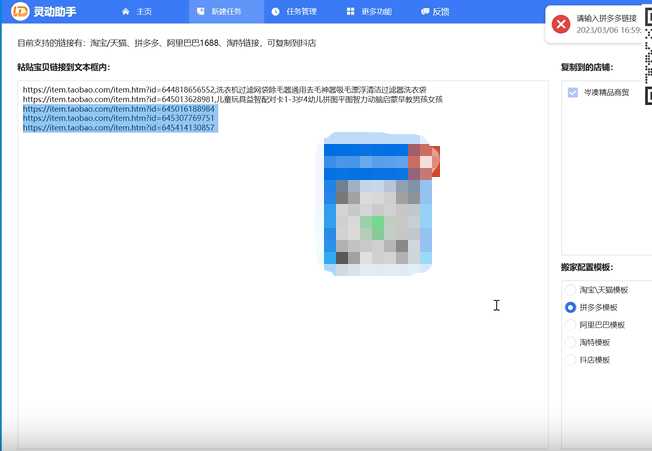Click the icon beside 新建任务
This screenshot has height=451, width=652.
click(x=201, y=12)
